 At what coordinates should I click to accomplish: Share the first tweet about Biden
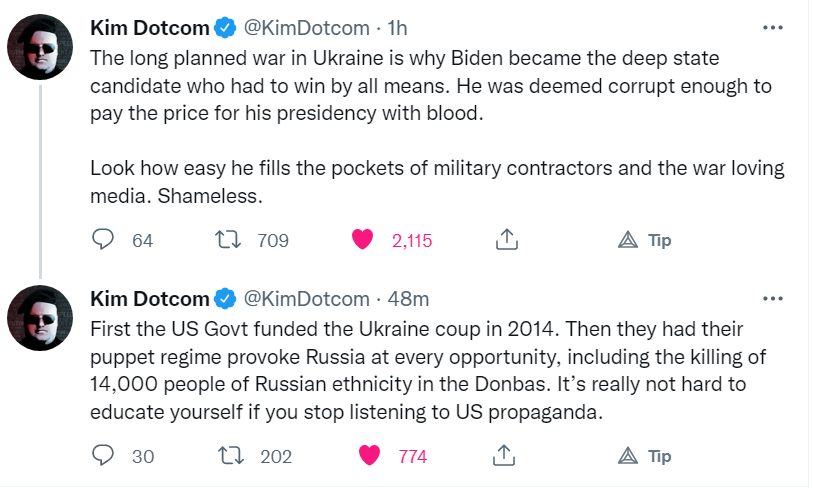506,240
